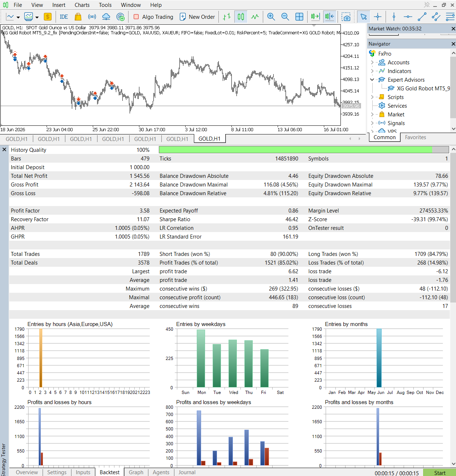Click the Profit Factor value 3.58
Screen dimensions: 456x476
144,210
